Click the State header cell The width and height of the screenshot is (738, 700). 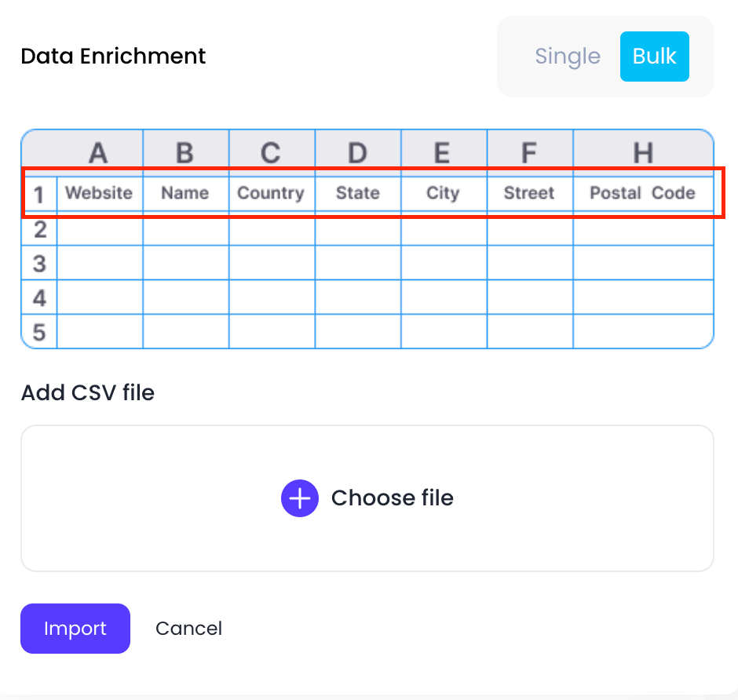tap(357, 193)
